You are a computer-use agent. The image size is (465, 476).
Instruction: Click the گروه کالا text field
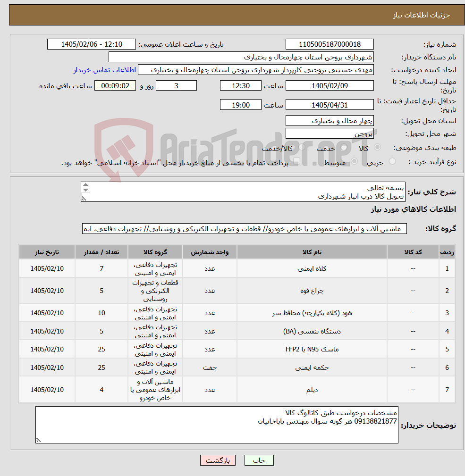[x=244, y=229]
